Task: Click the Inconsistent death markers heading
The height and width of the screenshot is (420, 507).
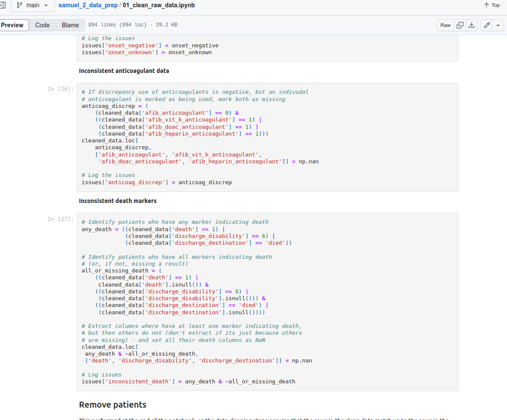Action: tap(118, 201)
